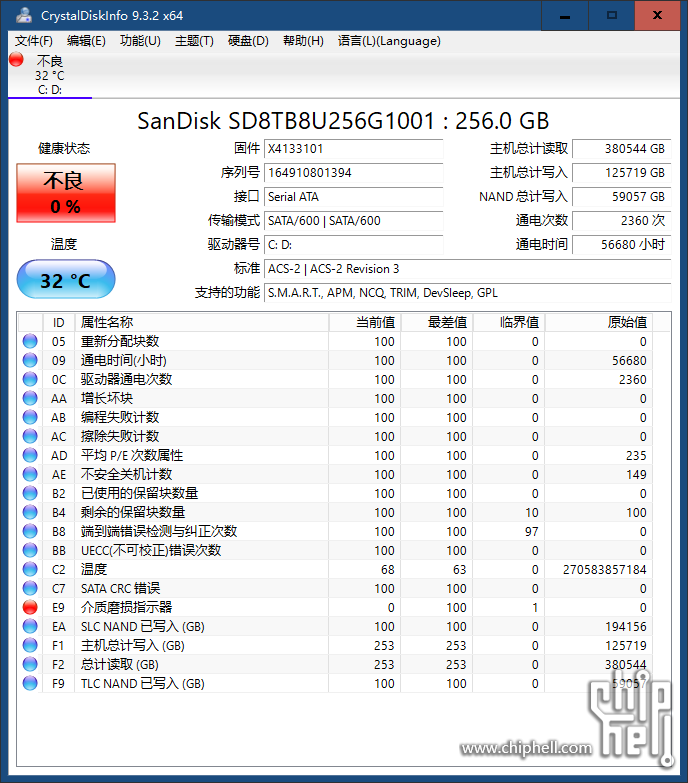The width and height of the screenshot is (688, 783).
Task: Click the drive letter field C: D:
Action: 353,245
